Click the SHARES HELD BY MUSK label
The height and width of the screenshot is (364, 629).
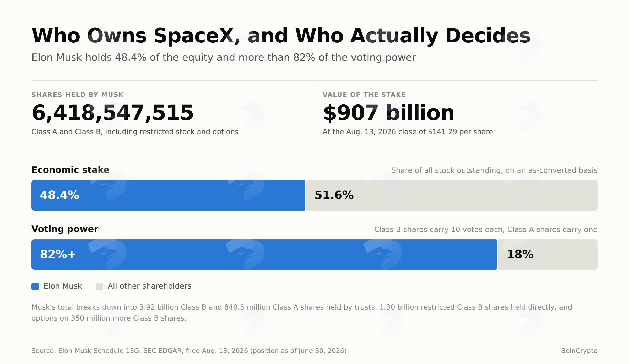[x=78, y=95]
